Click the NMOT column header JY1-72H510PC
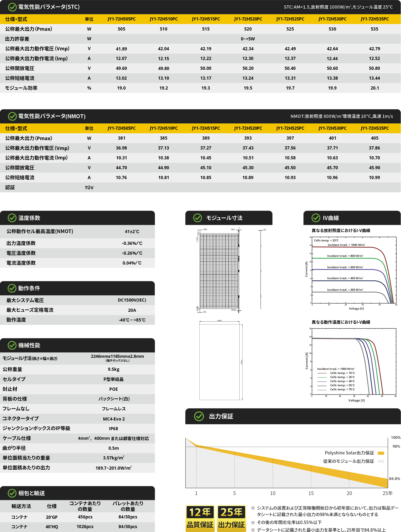 click(164, 128)
